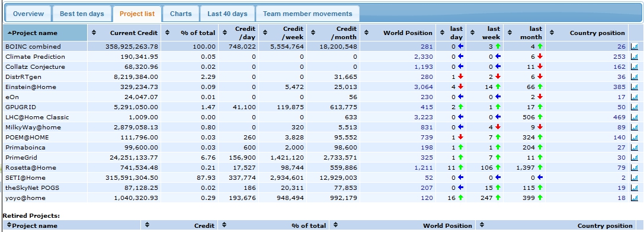
Task: Sort table by Country position column
Action: (x=587, y=33)
